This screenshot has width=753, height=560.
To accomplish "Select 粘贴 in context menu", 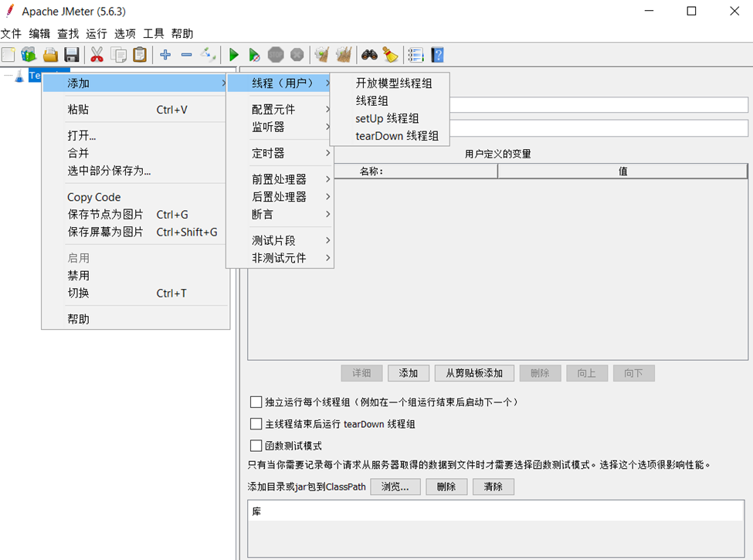I will (134, 110).
